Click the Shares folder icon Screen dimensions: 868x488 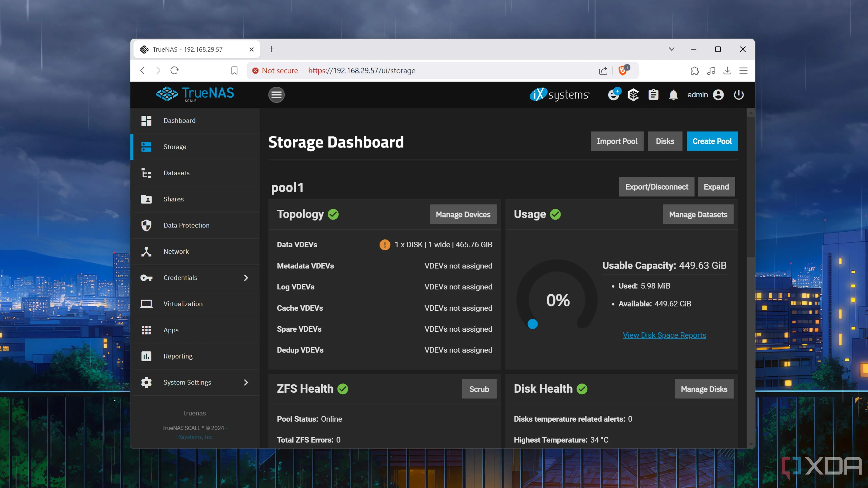146,199
